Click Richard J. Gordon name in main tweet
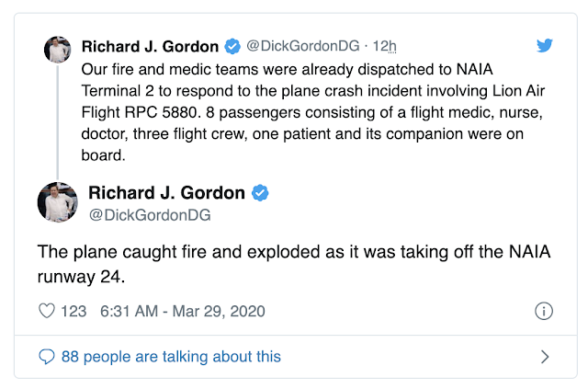This screenshot has height=389, width=588. pos(166,193)
